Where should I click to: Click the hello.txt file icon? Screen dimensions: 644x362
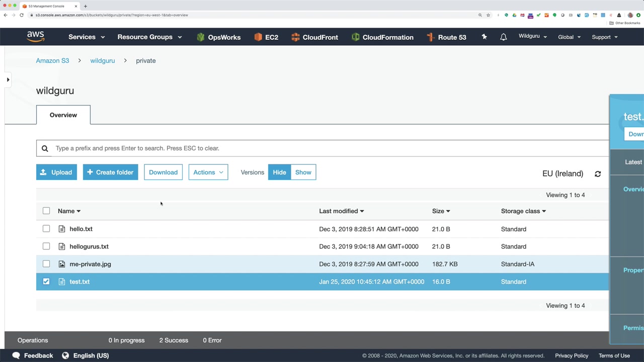pyautogui.click(x=62, y=229)
